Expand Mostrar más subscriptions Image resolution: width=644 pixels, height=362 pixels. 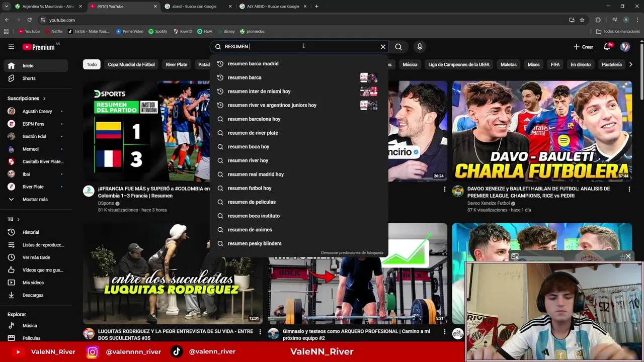(35, 200)
